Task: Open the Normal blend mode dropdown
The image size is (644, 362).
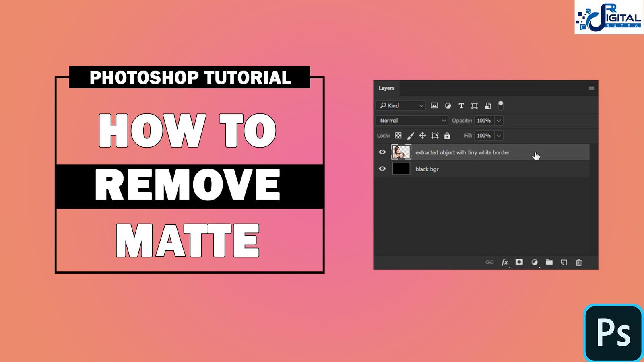Action: (412, 121)
